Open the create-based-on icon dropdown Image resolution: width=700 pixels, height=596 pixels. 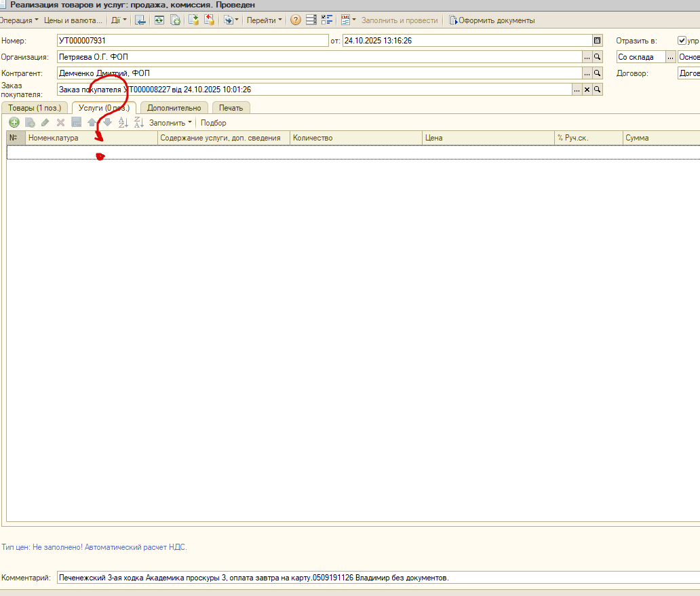click(x=231, y=20)
